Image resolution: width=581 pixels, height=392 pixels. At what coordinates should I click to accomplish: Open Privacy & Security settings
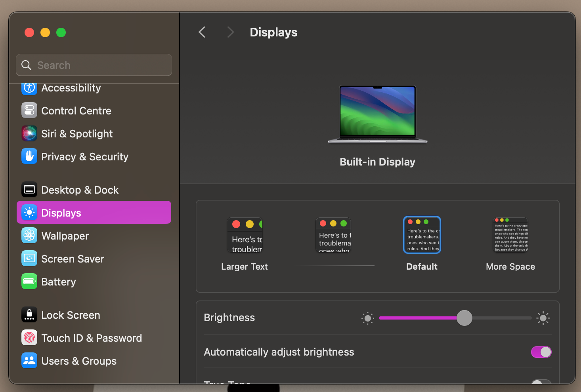(x=85, y=156)
